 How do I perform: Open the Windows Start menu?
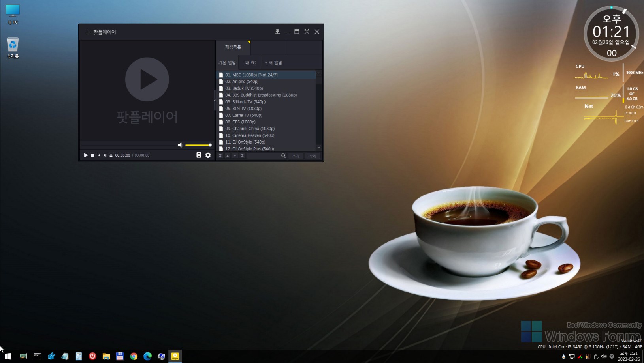(8, 356)
